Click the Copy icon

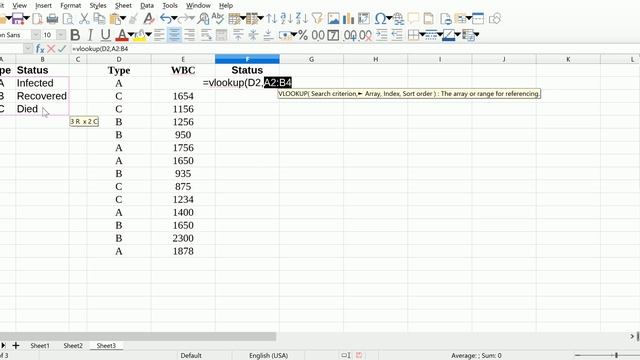(x=99, y=19)
